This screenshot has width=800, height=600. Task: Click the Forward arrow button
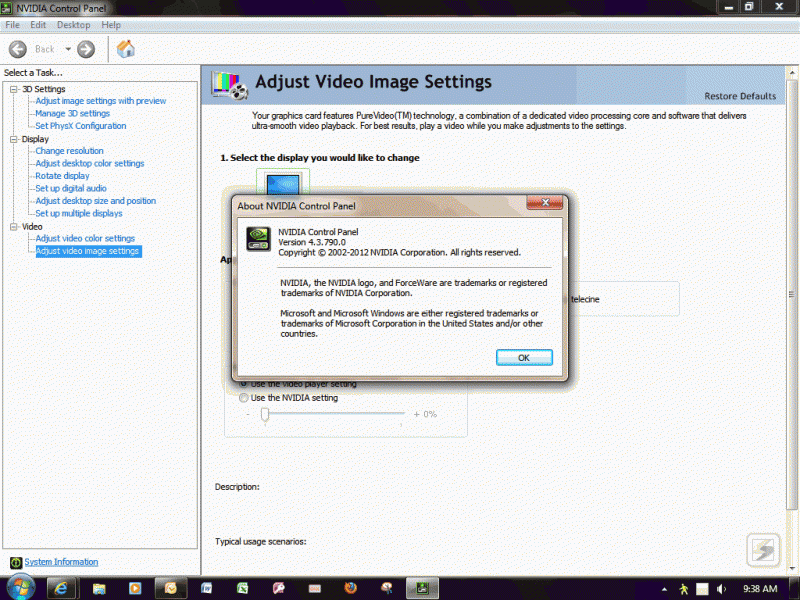[86, 49]
